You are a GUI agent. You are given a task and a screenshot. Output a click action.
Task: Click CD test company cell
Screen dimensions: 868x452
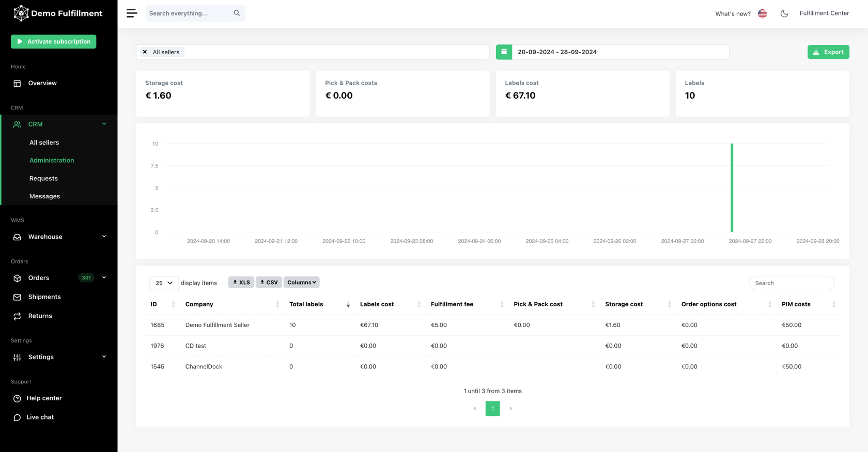(195, 346)
